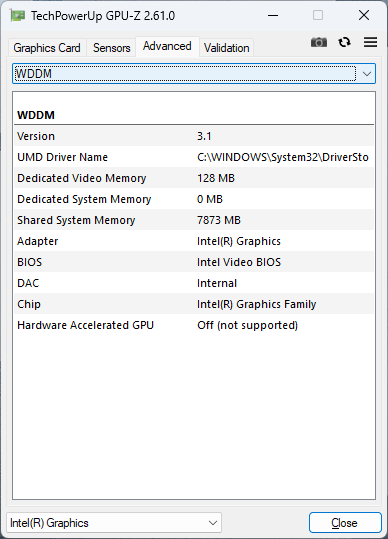Click the Shared System Memory value 7873 MB
The image size is (388, 539).
click(219, 220)
